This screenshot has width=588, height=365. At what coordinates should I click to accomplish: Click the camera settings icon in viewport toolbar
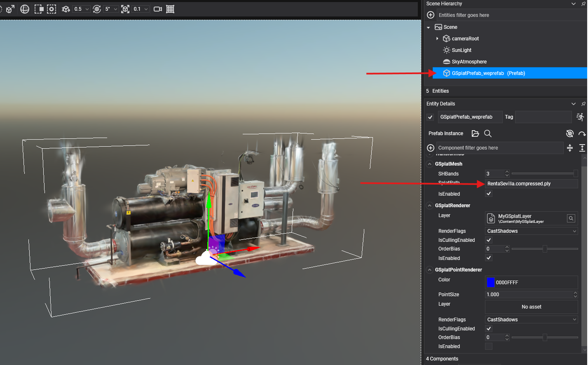point(157,9)
